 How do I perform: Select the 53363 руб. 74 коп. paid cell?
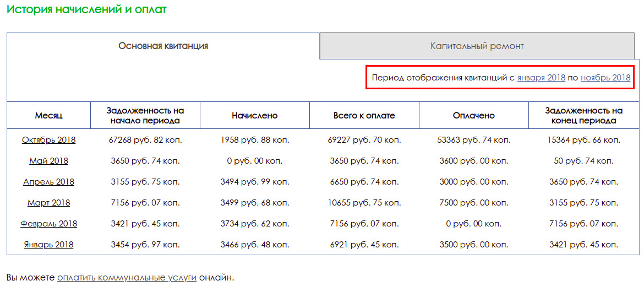[473, 140]
